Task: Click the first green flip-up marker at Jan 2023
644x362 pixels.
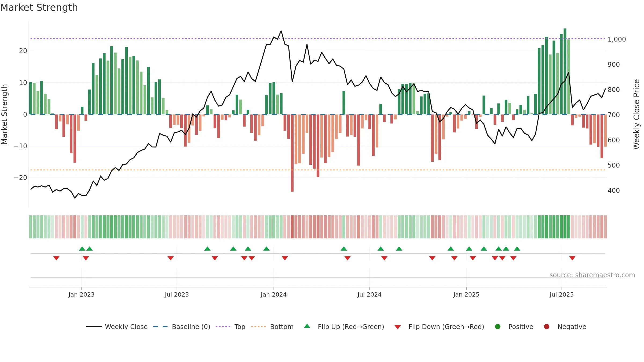Action: [x=82, y=249]
